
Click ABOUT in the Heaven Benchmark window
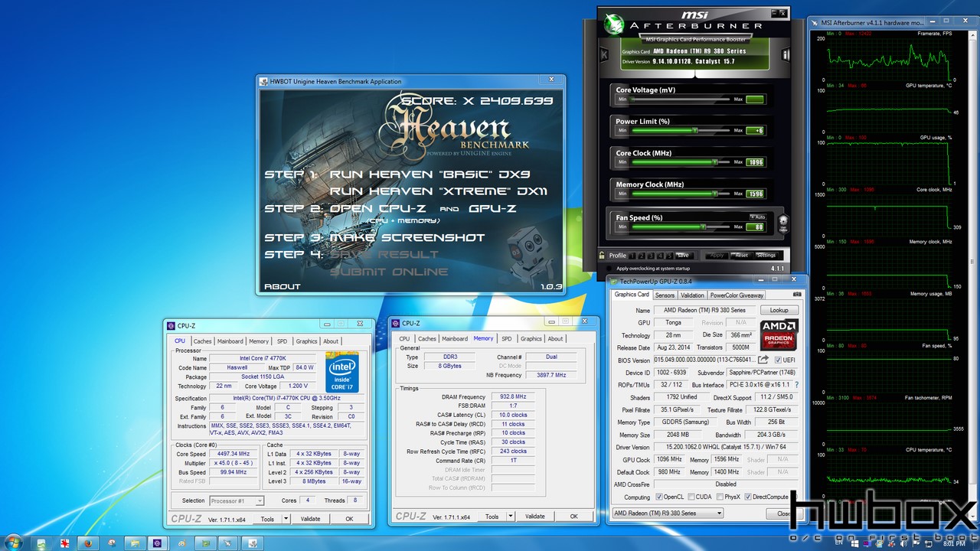point(282,286)
